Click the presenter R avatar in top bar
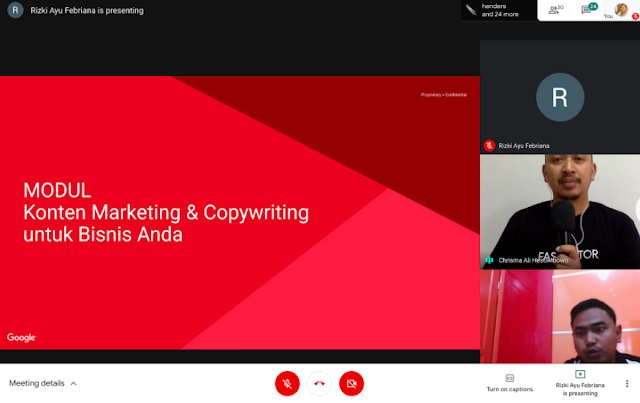The height and width of the screenshot is (403, 640). tap(15, 10)
